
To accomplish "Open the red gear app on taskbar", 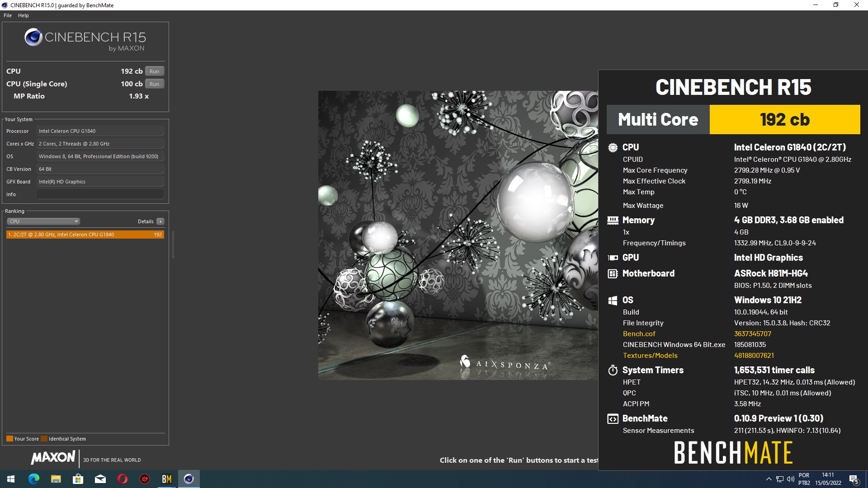I will [x=144, y=479].
